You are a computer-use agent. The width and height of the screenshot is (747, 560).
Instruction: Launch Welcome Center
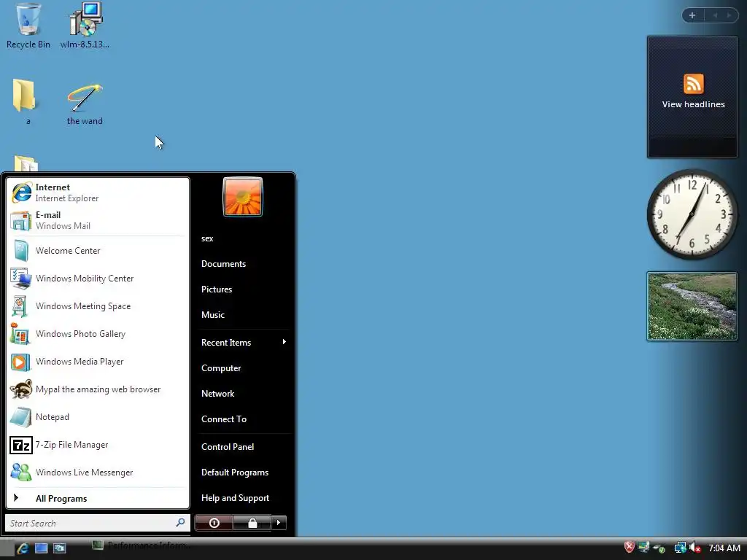coord(98,251)
